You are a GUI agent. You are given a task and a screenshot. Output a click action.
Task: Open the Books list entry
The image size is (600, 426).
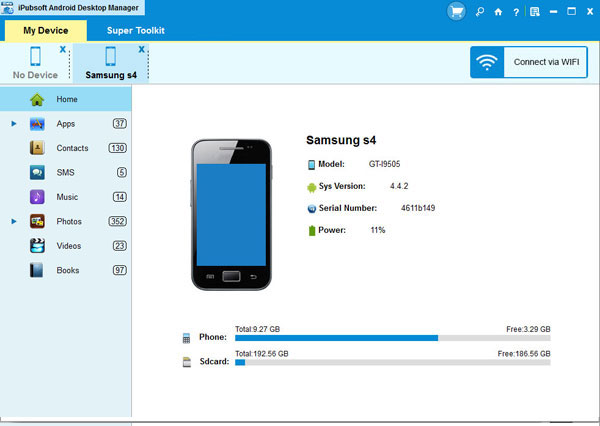pyautogui.click(x=66, y=270)
